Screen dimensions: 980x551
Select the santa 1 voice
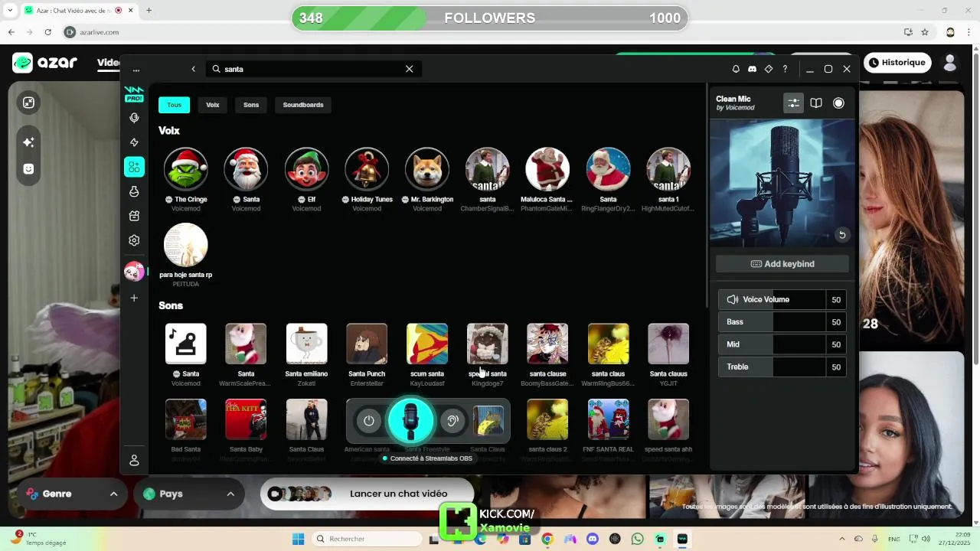point(668,169)
